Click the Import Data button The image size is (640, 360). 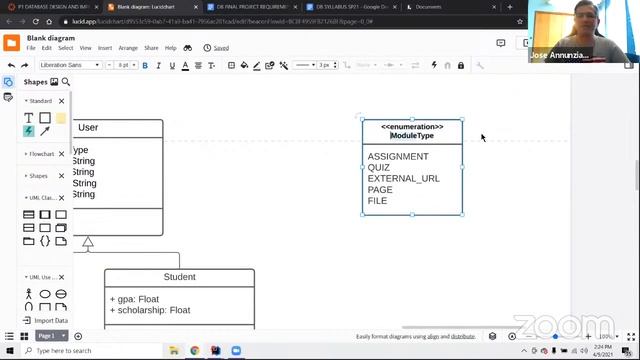click(x=45, y=320)
